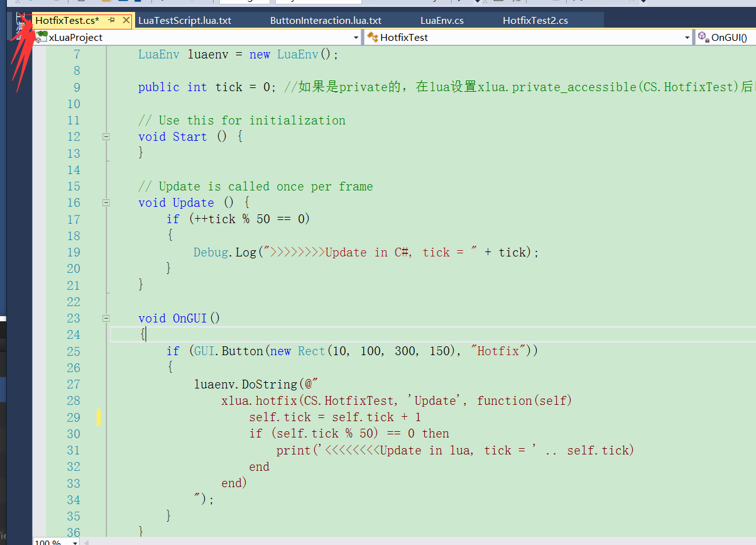Screen dimensions: 756x545
Task: Switch to the LuaTestScript.lua.txt tab
Action: coord(185,21)
